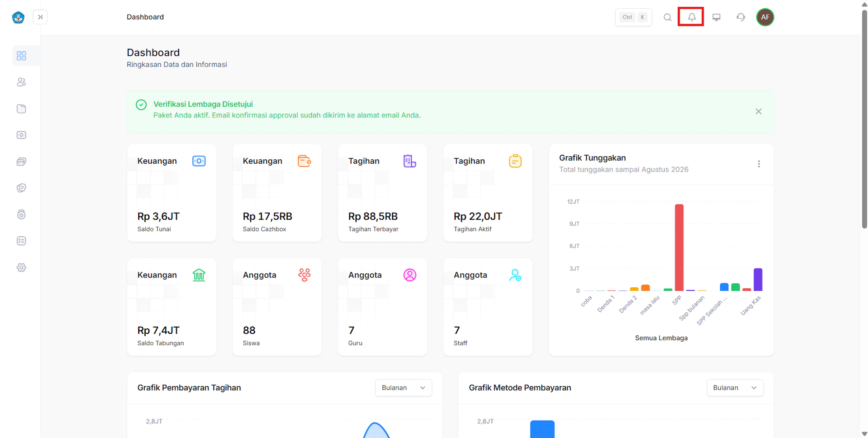Click the 88 Siswa count
This screenshot has height=438, width=868.
pyautogui.click(x=249, y=330)
